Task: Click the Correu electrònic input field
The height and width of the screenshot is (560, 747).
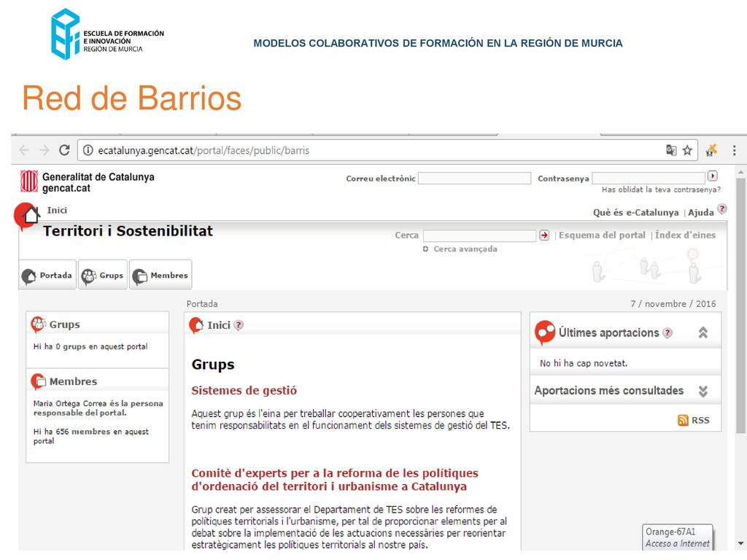Action: tap(474, 178)
